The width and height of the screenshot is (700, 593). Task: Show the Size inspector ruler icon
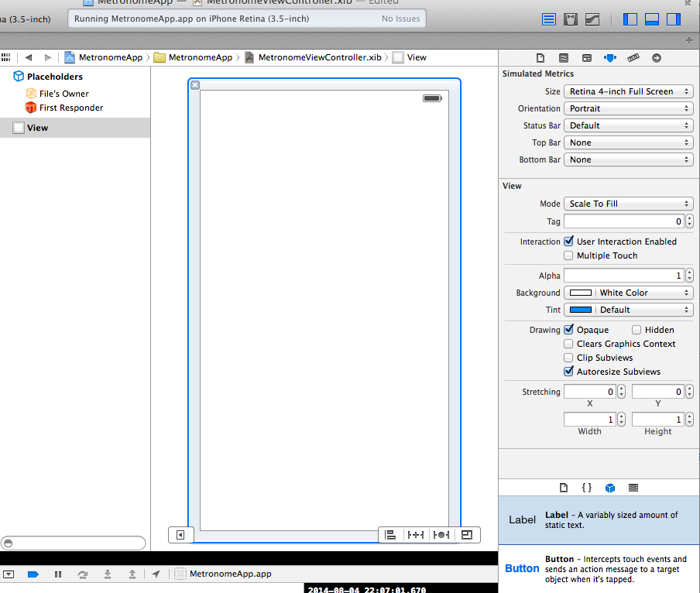click(x=633, y=57)
